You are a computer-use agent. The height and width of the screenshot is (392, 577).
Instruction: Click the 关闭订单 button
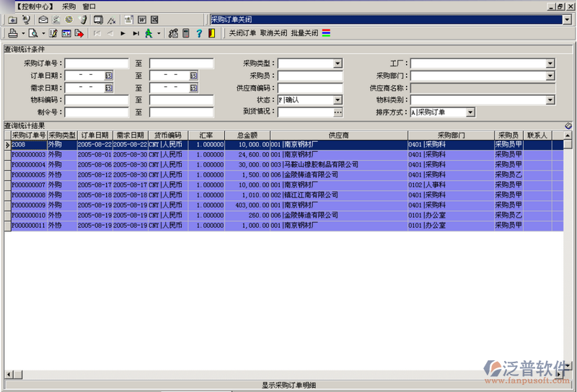pyautogui.click(x=242, y=33)
